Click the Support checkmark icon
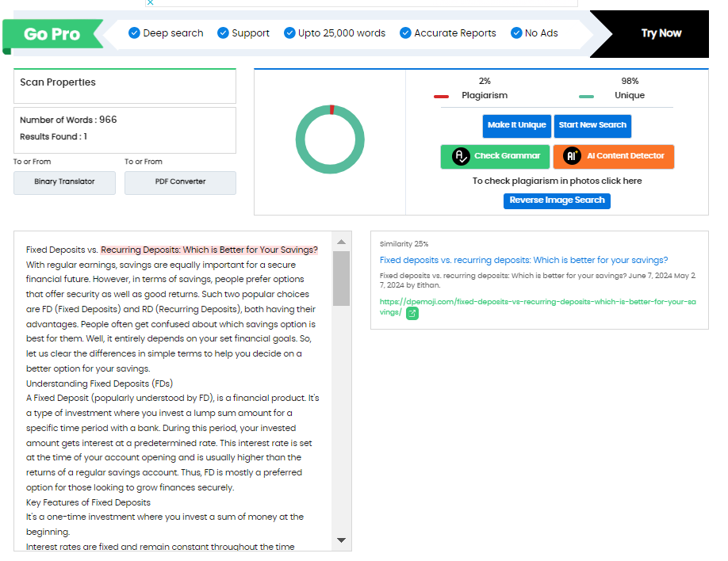 (x=223, y=33)
